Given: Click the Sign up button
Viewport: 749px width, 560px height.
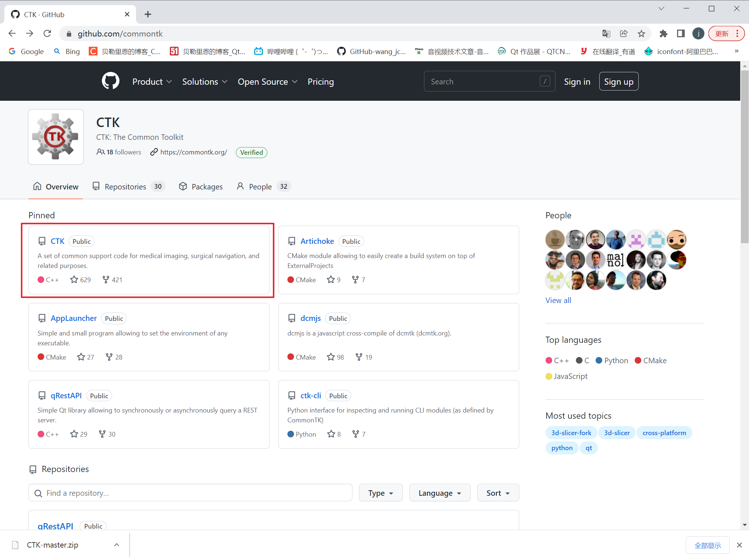Looking at the screenshot, I should pyautogui.click(x=619, y=81).
